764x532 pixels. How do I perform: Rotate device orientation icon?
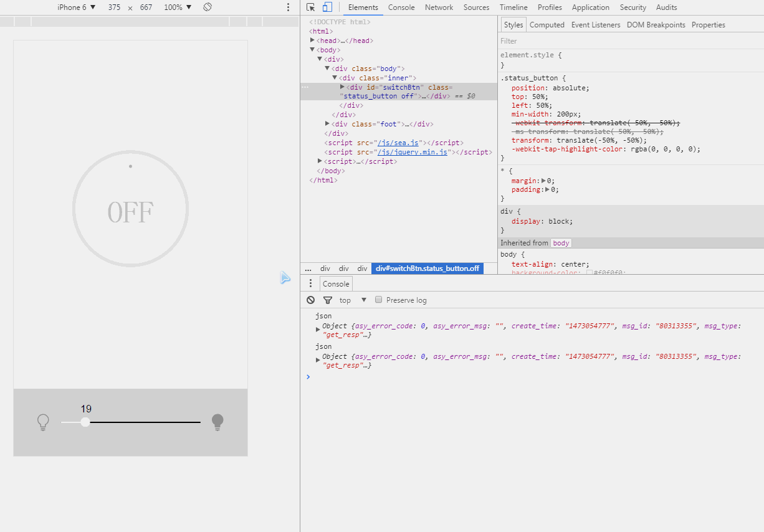click(208, 7)
